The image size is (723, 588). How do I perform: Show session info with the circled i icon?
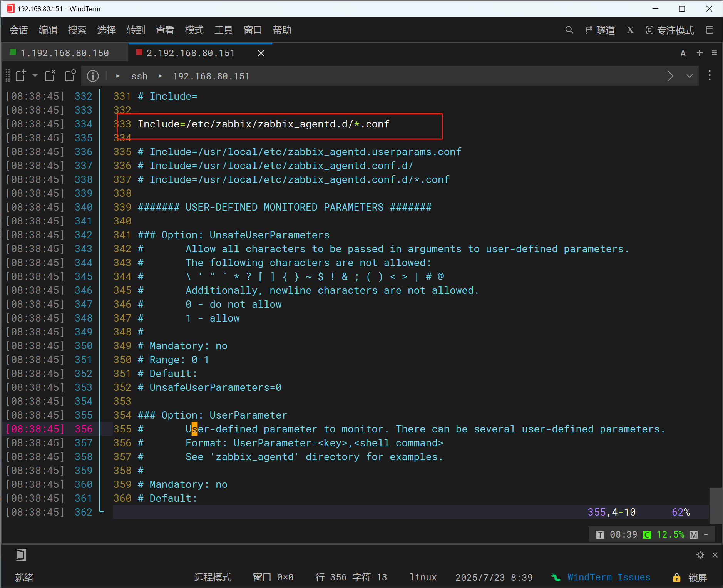click(93, 76)
